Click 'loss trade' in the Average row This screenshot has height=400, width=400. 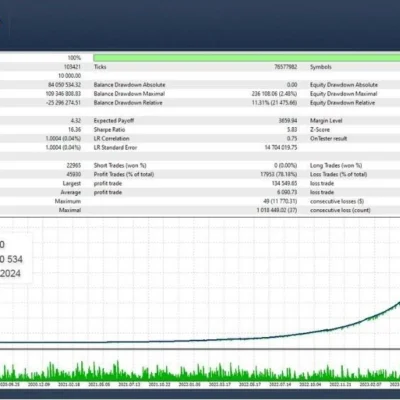322,193
